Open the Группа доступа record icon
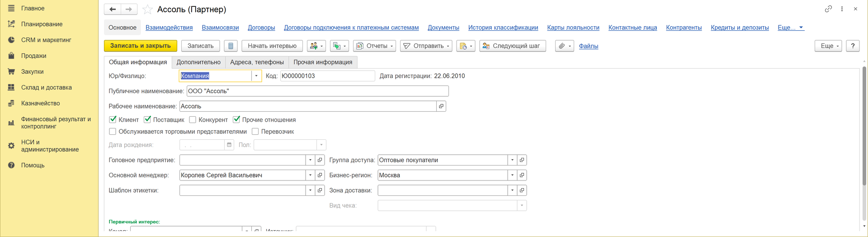The width and height of the screenshot is (868, 237). (522, 160)
